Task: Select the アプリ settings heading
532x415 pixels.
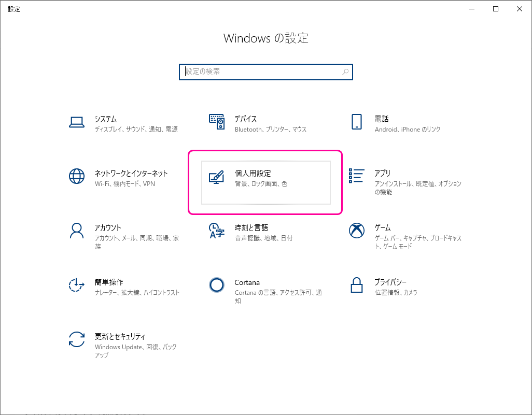Action: pos(383,173)
